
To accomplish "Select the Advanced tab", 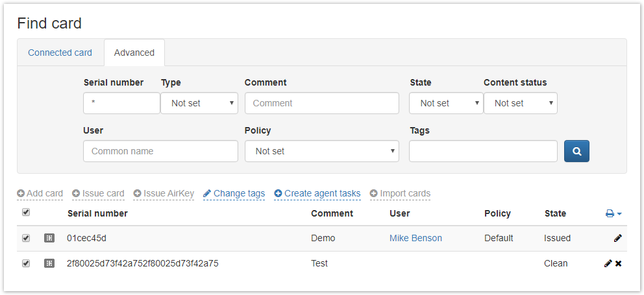I will [x=134, y=53].
